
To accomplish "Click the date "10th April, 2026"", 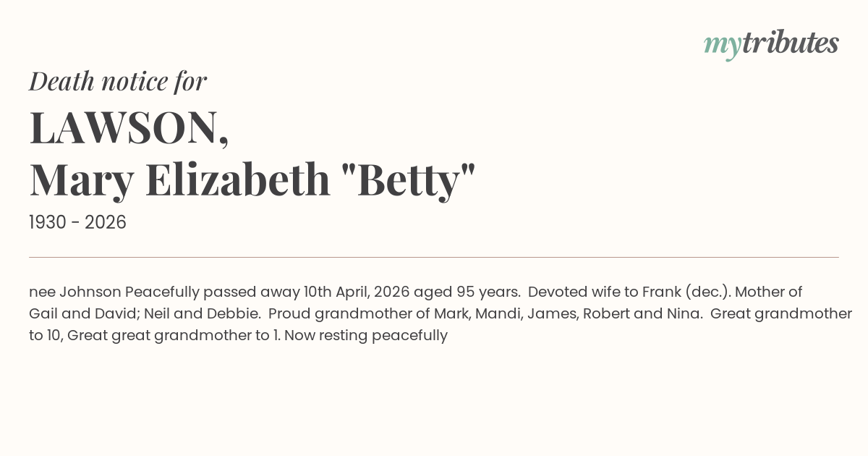I will 357,292.
